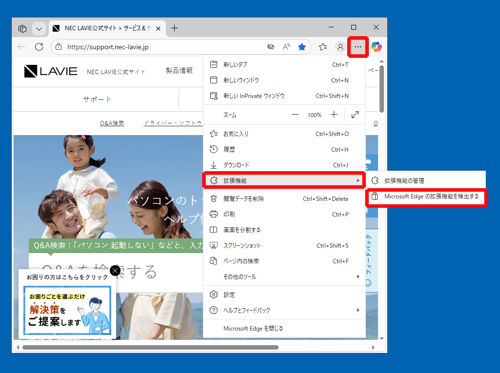
Task: Click the 製品情報 navigation link
Action: (x=179, y=71)
